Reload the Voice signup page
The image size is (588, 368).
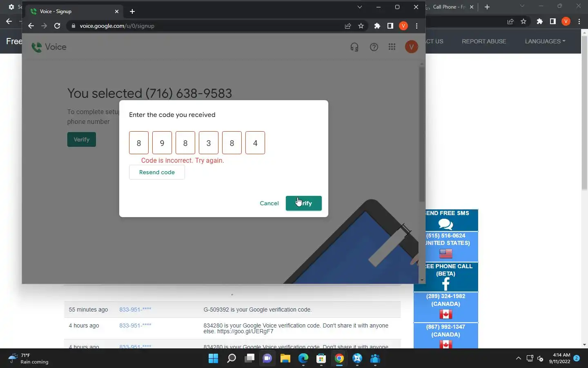coord(57,26)
